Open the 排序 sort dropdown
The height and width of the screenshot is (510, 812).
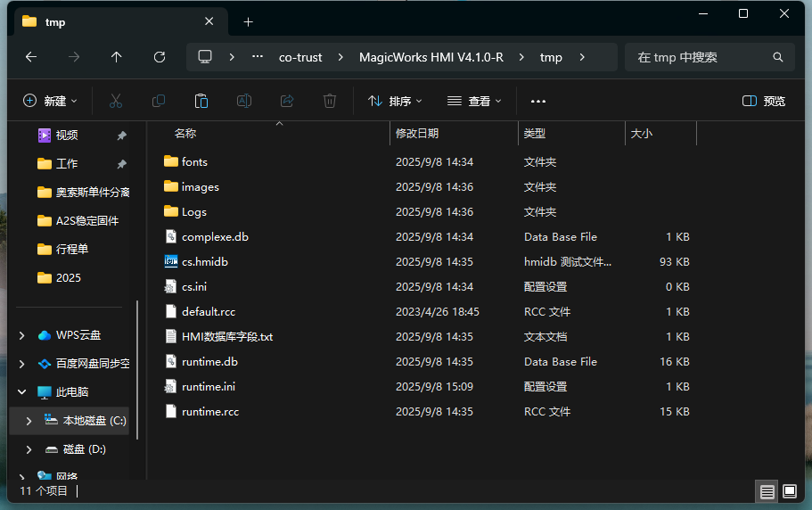tap(395, 101)
